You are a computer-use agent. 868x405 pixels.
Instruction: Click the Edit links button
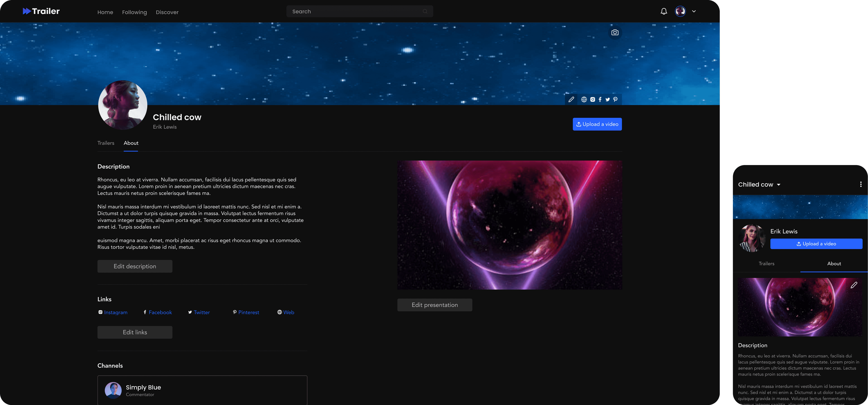pyautogui.click(x=135, y=332)
